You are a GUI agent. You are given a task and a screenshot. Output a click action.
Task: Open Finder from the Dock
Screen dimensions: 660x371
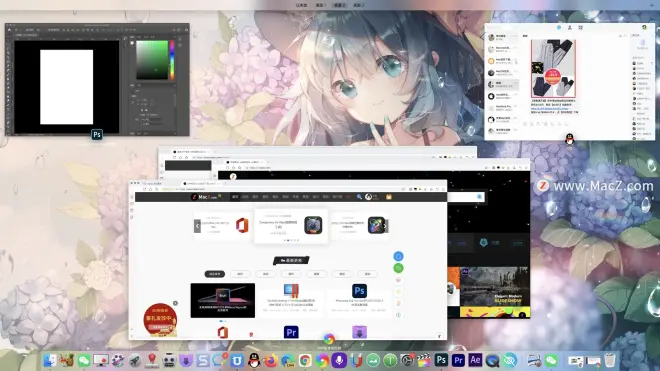50,360
